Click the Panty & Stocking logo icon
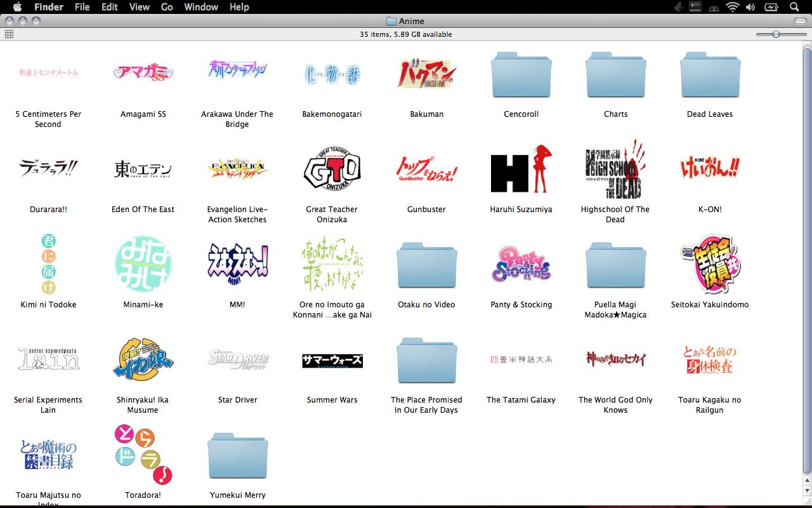The height and width of the screenshot is (508, 812). coord(521,264)
